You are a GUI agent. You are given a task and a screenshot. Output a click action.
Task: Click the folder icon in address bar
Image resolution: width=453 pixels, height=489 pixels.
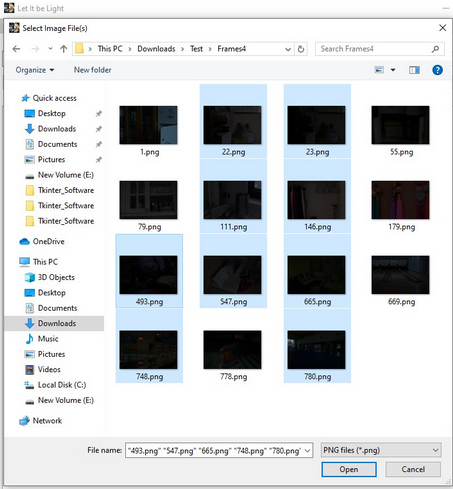(79, 49)
